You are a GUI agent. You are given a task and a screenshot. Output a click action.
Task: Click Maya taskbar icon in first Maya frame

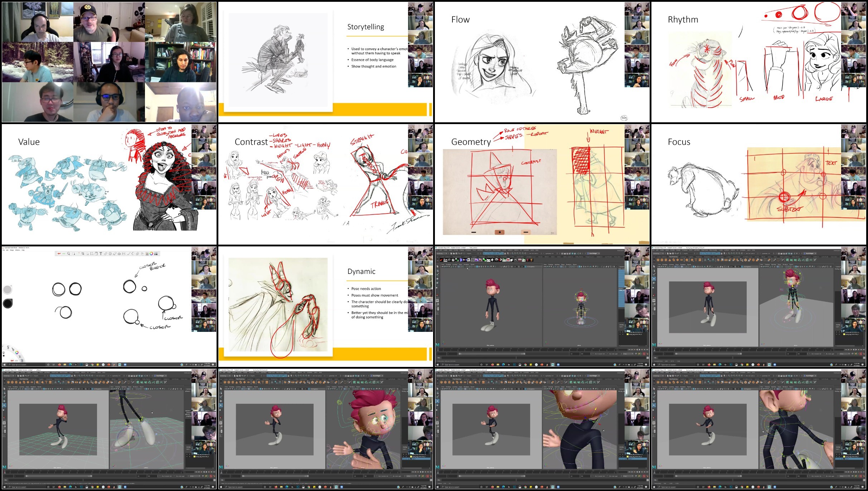point(553,365)
